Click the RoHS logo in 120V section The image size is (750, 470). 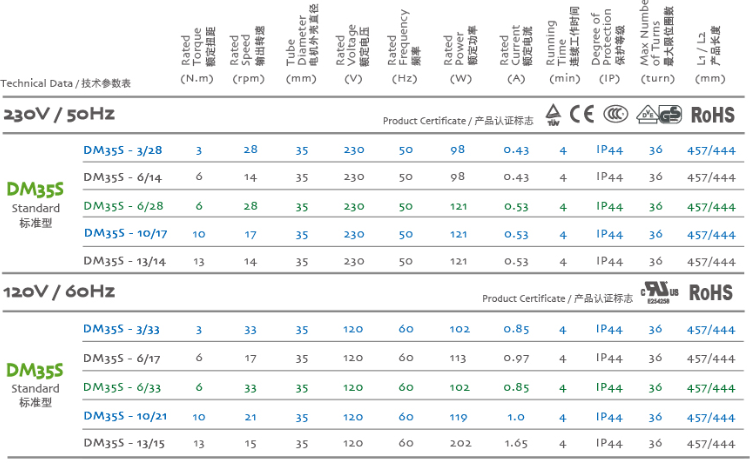pos(711,293)
